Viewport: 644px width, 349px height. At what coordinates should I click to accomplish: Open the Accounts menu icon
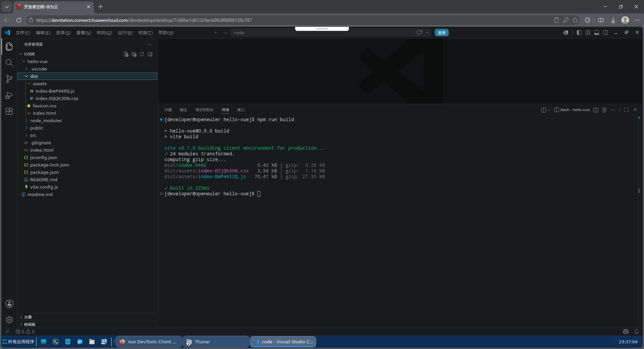[x=9, y=304]
